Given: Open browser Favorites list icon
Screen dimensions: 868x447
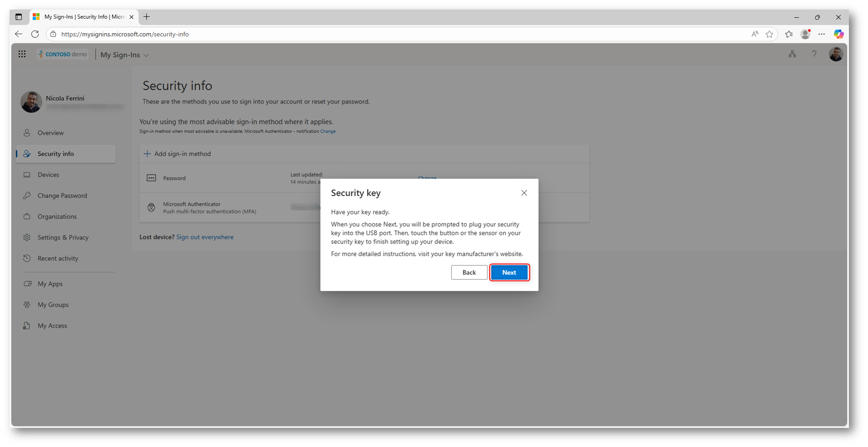Looking at the screenshot, I should pos(789,34).
